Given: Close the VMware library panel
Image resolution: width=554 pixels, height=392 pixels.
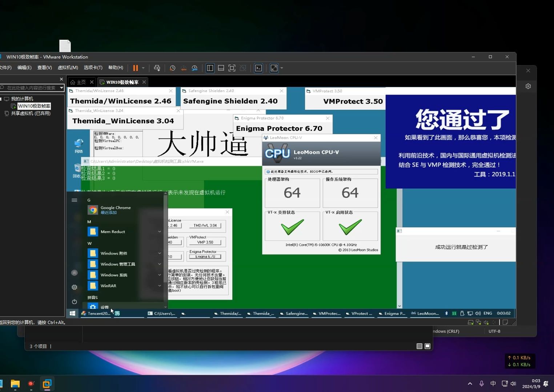Looking at the screenshot, I should pyautogui.click(x=61, y=79).
